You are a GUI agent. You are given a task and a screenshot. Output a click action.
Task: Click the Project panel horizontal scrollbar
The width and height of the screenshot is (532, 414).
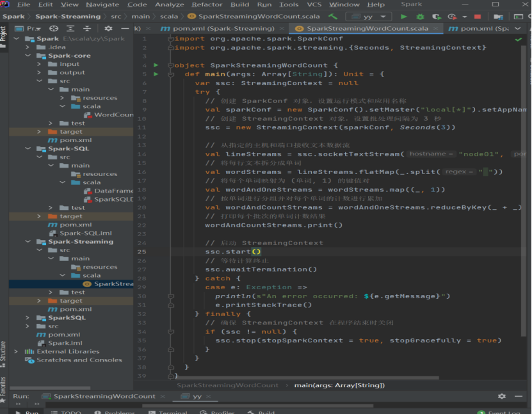coord(50,388)
